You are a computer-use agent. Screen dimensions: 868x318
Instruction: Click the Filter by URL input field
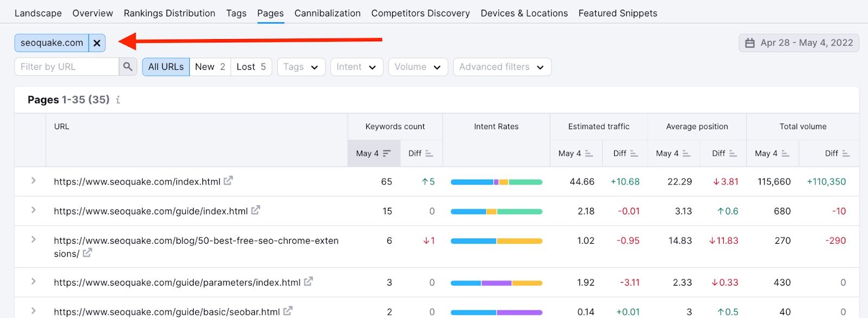[x=67, y=67]
